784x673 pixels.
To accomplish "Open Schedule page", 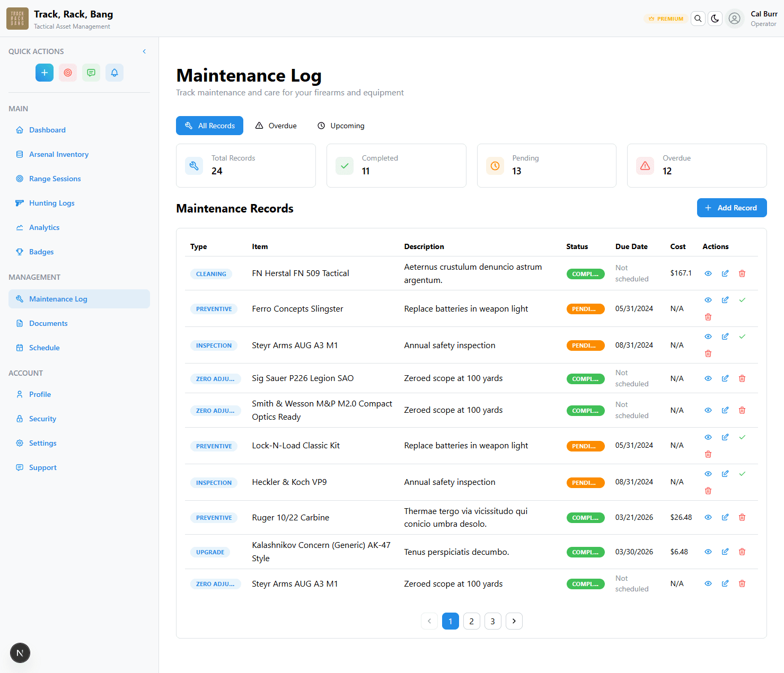I will tap(79, 348).
